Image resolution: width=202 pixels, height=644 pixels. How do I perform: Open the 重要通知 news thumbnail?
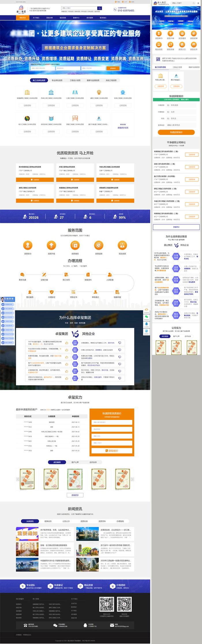(27, 533)
